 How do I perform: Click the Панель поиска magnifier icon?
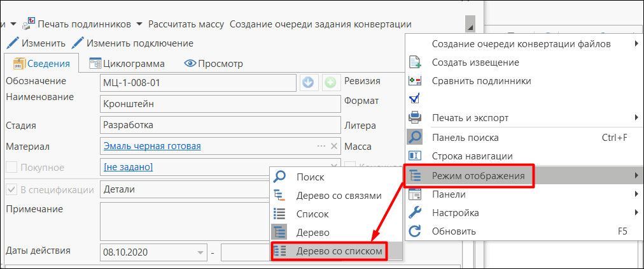pyautogui.click(x=415, y=137)
